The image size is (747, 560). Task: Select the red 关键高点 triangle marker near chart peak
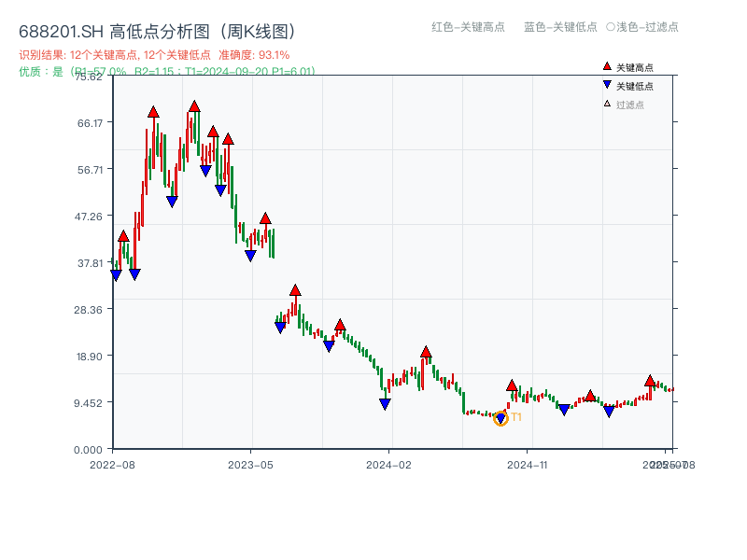193,105
